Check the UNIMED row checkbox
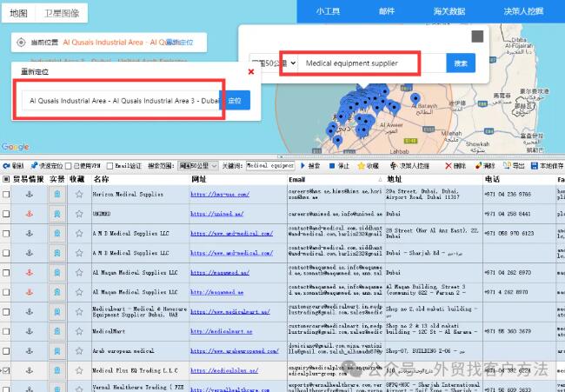 pos(6,214)
